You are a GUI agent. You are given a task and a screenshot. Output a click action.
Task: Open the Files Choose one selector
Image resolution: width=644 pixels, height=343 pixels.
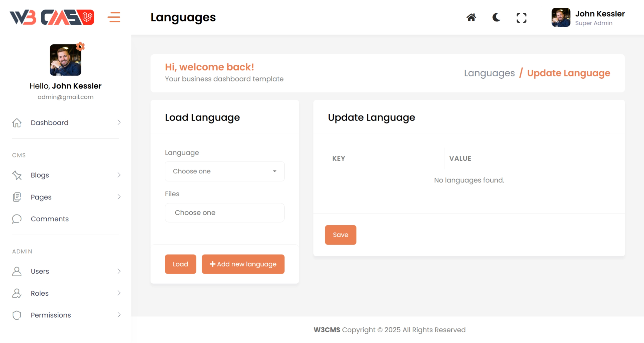pos(224,212)
